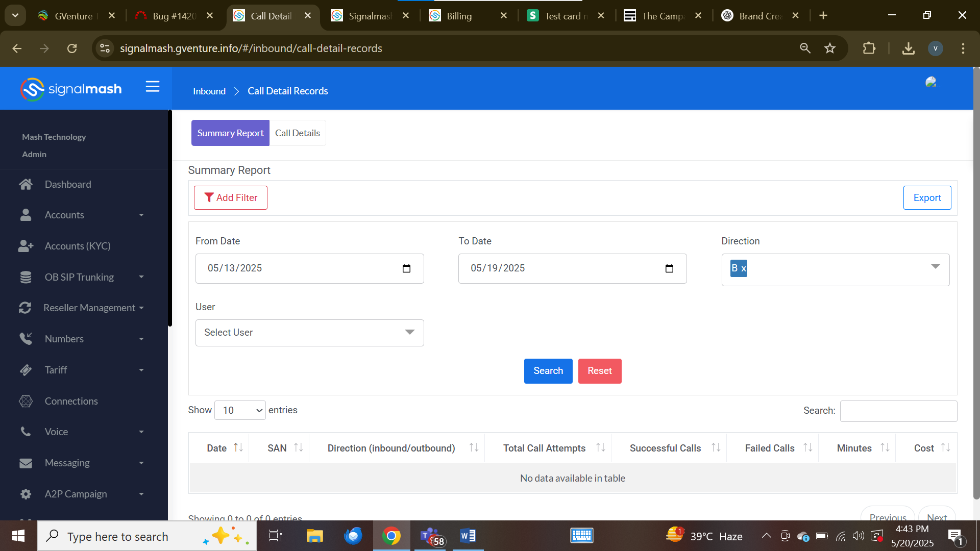Click the Messaging envelope icon
This screenshot has width=980, height=551.
coord(26,463)
